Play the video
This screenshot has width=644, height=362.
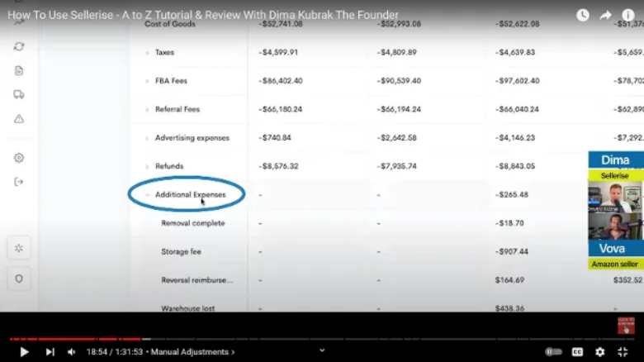click(x=24, y=352)
